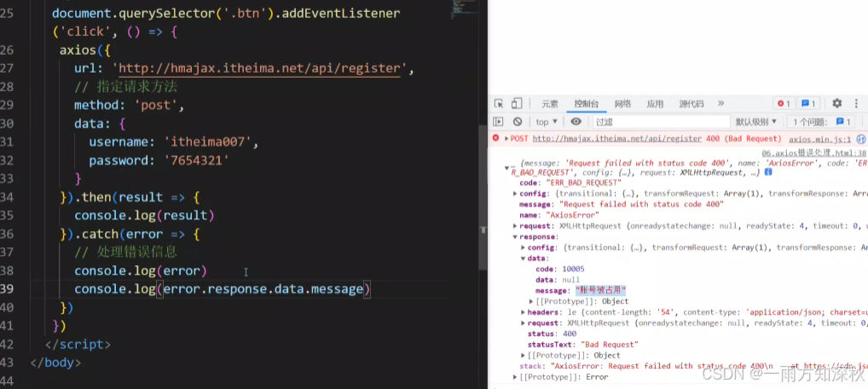Click the red error icon beside POST
The width and height of the screenshot is (868, 389).
click(496, 138)
